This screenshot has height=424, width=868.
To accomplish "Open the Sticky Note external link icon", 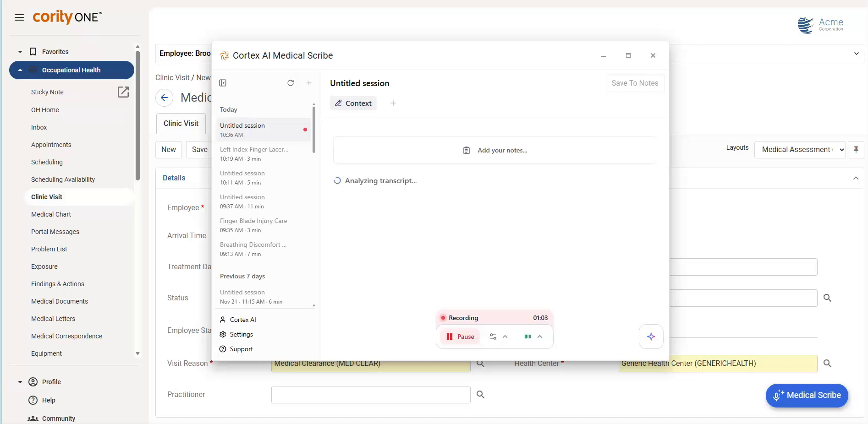I will point(123,92).
